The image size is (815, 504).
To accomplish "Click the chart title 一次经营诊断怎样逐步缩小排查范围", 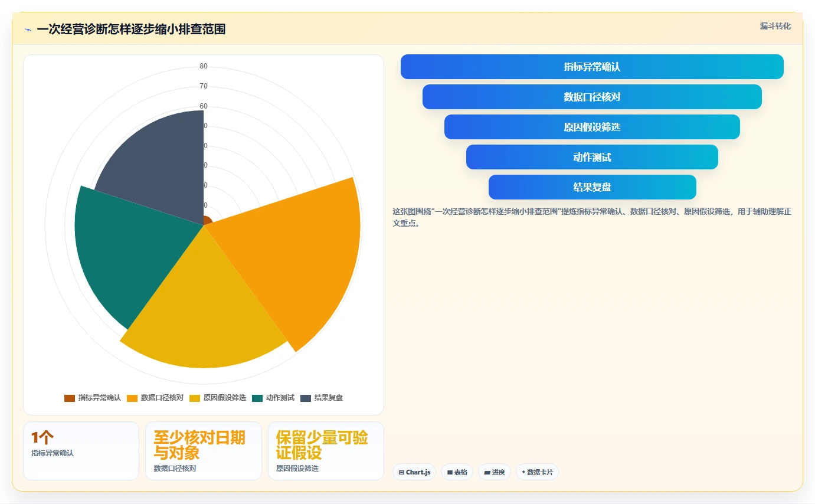I will [x=131, y=29].
